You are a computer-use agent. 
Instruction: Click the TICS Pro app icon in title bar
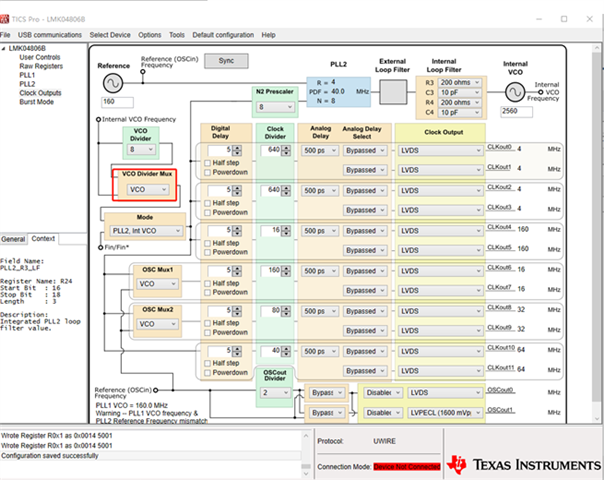pos(4,19)
